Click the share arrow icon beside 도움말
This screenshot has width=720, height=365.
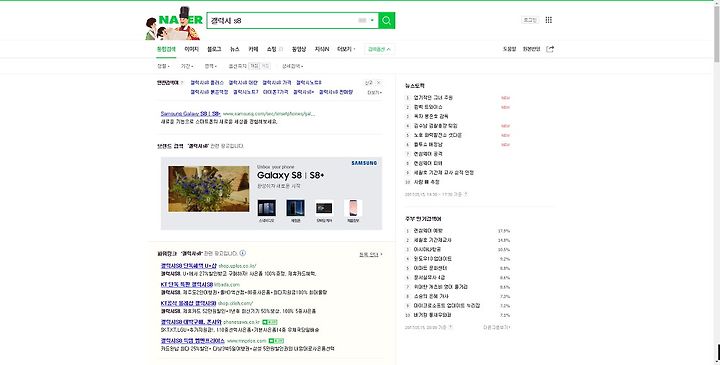pos(550,49)
